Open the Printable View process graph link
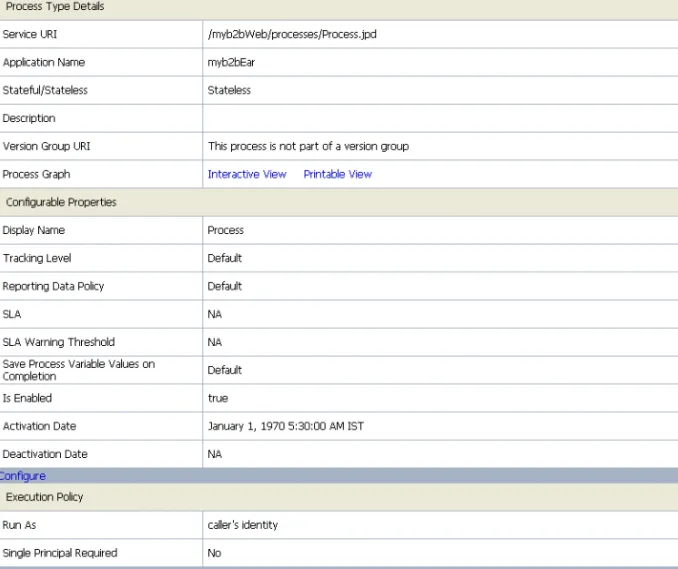 (338, 174)
